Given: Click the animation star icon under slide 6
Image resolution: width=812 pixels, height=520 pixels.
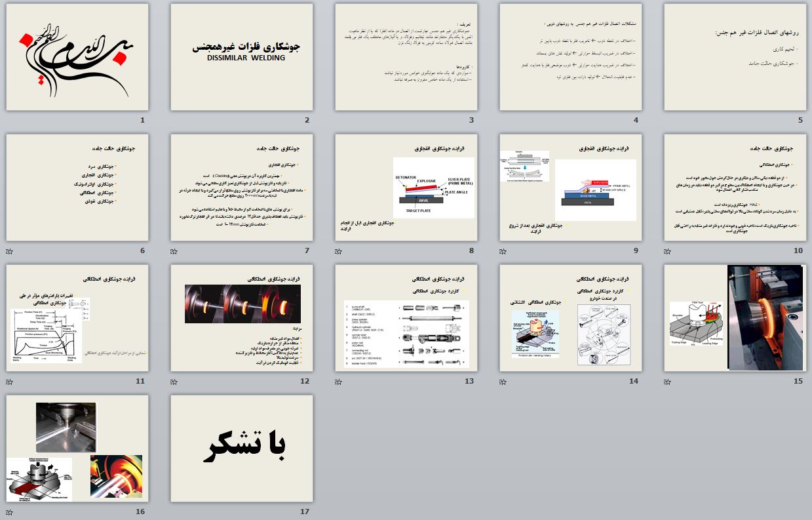Looking at the screenshot, I should click(9, 251).
